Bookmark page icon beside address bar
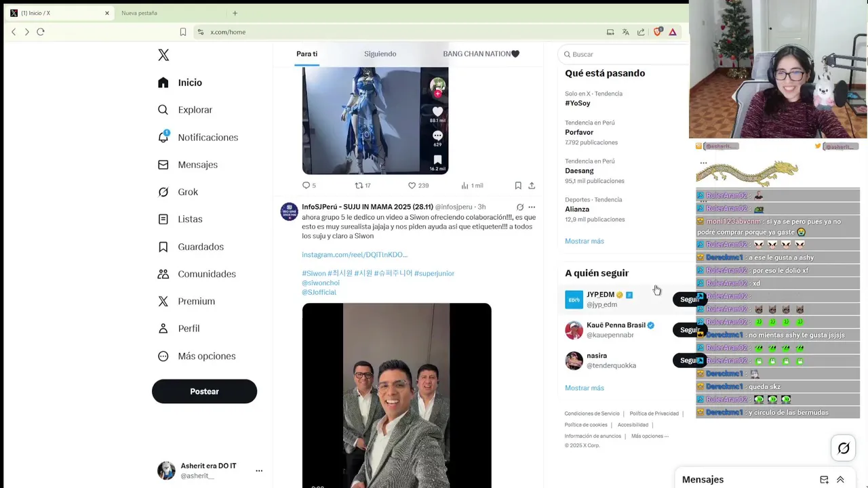The width and height of the screenshot is (868, 488). tap(182, 32)
